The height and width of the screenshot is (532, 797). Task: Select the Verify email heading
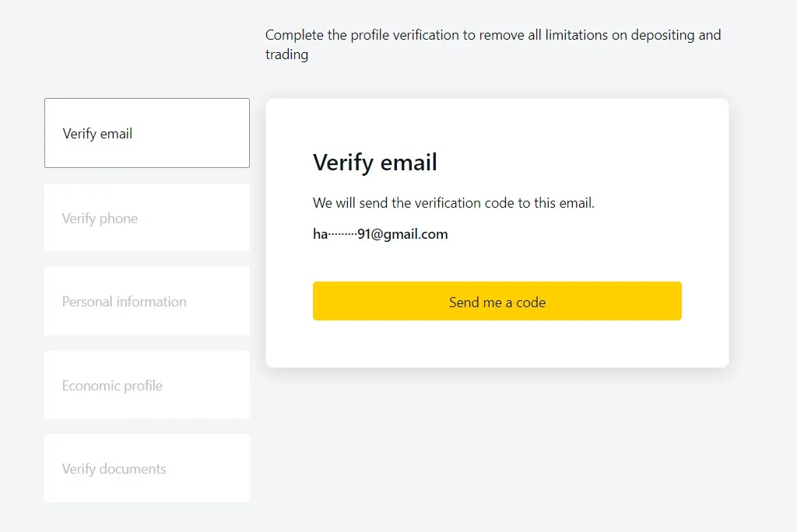pos(374,163)
